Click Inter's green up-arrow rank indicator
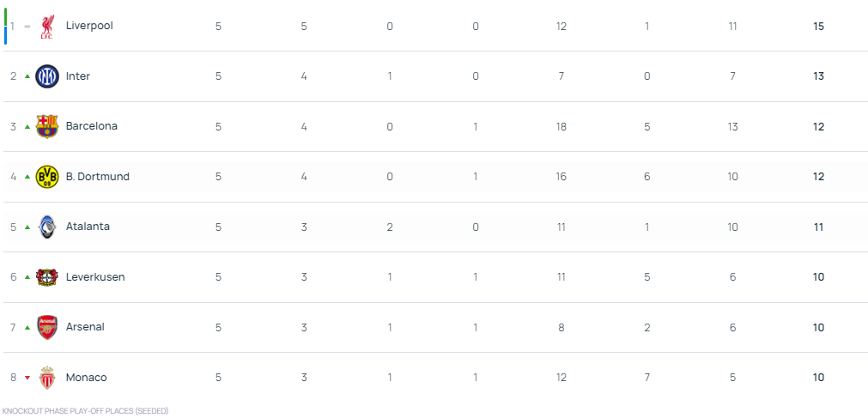868x418 pixels. [27, 76]
